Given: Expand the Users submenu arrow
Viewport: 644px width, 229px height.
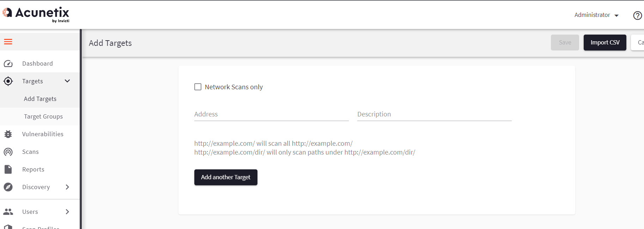Looking at the screenshot, I should pos(67,212).
